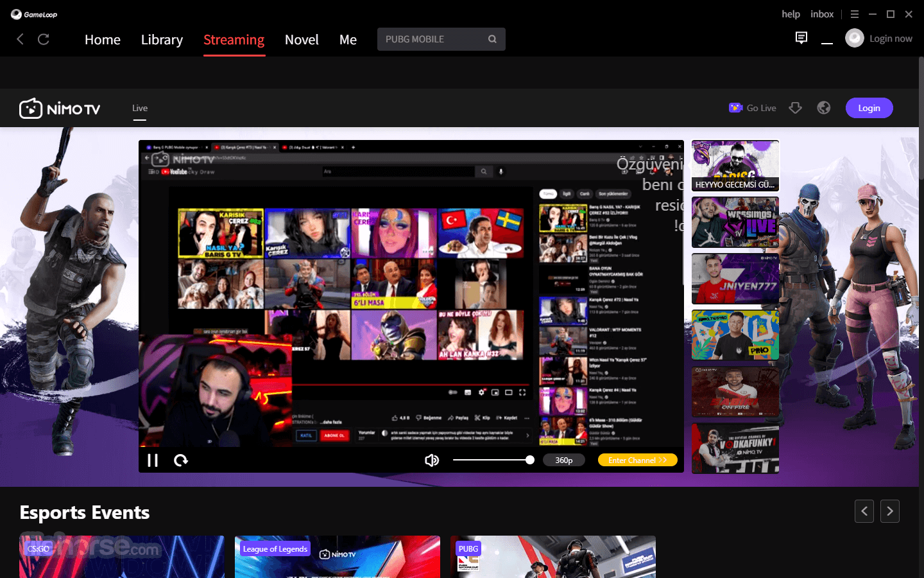The width and height of the screenshot is (924, 578).
Task: Select the Streaming tab
Action: [234, 40]
